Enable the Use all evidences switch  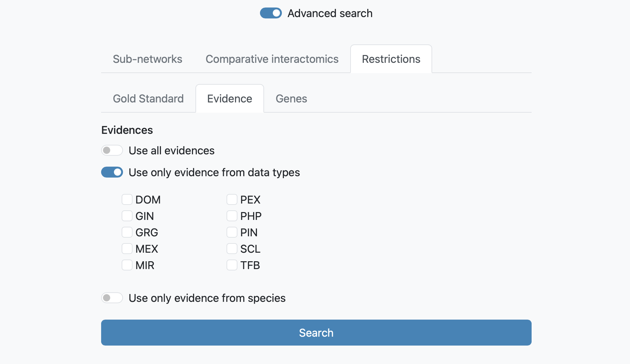[112, 150]
